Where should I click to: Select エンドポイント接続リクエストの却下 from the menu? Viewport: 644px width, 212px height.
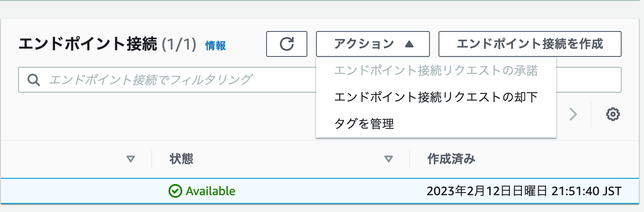tap(436, 97)
